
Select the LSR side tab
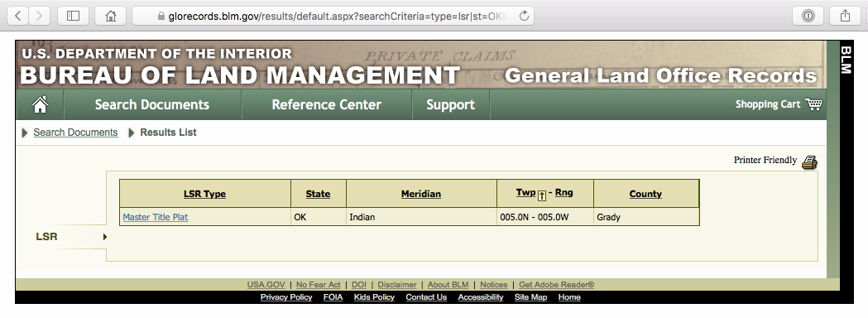(46, 237)
